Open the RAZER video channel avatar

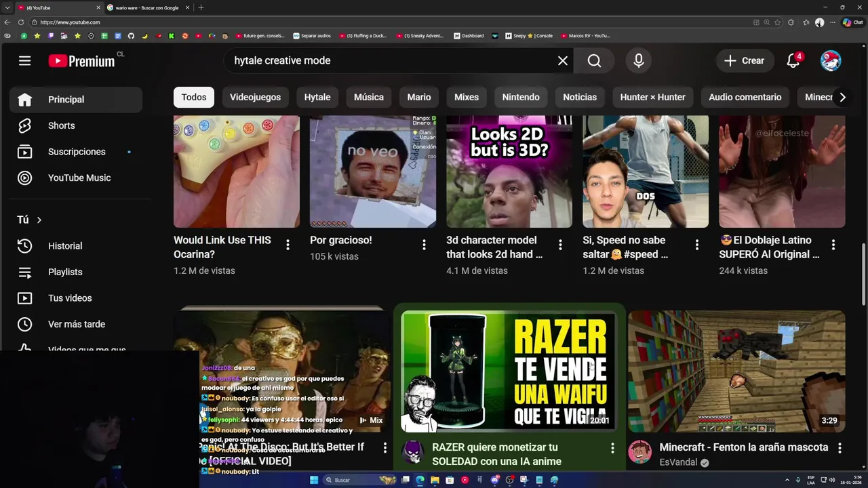point(412,452)
